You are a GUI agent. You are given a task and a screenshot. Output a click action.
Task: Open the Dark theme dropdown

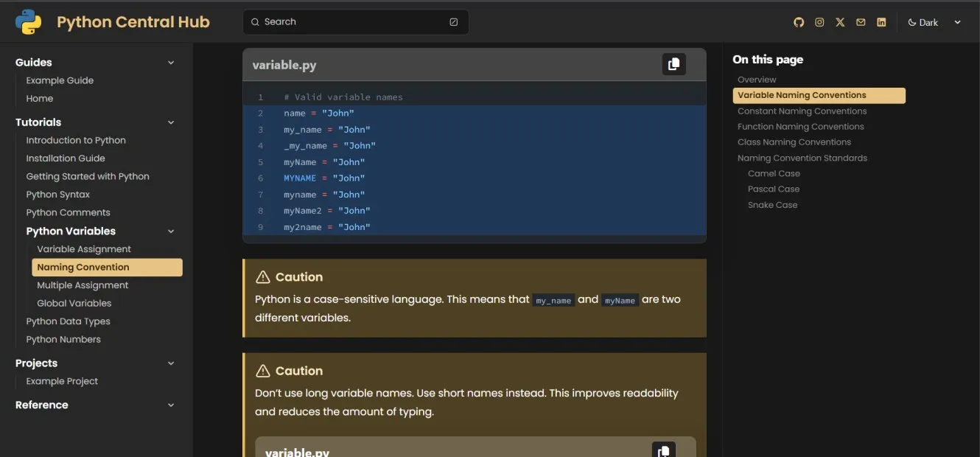click(934, 22)
